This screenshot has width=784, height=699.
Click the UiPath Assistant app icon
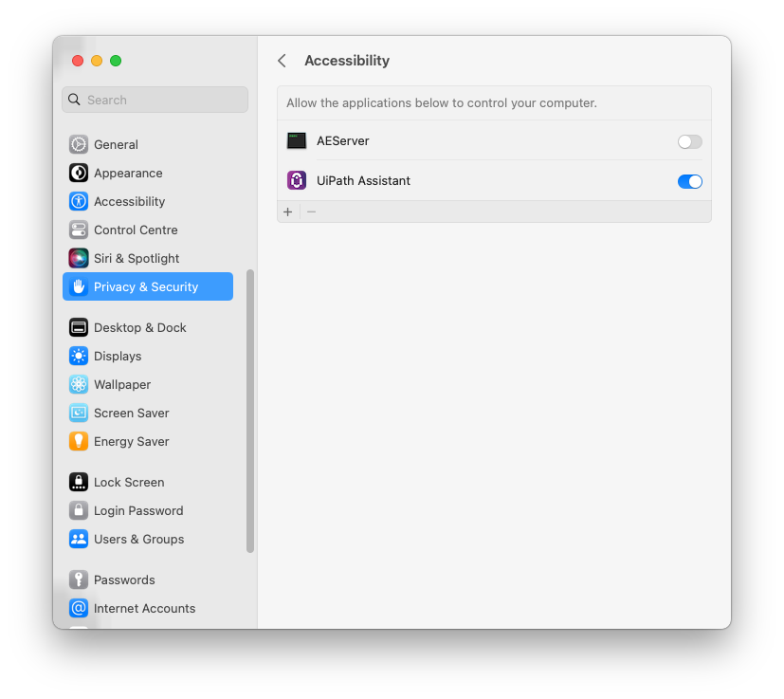(x=297, y=180)
